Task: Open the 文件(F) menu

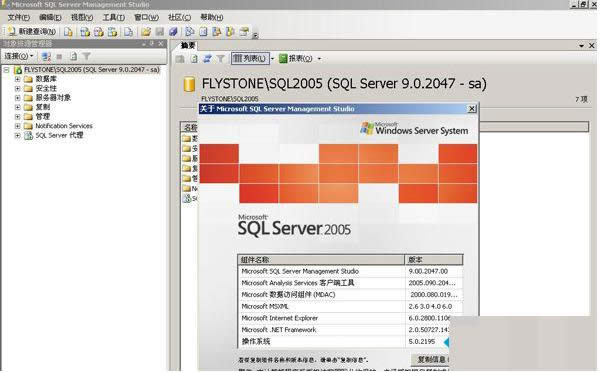Action: (x=19, y=18)
